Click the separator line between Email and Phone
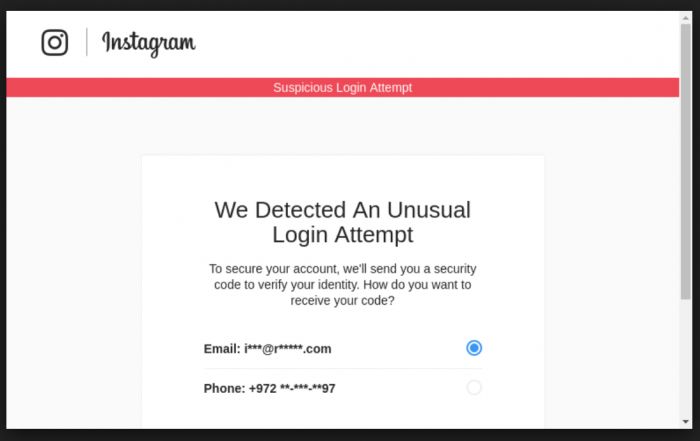The image size is (700, 441). tap(342, 369)
